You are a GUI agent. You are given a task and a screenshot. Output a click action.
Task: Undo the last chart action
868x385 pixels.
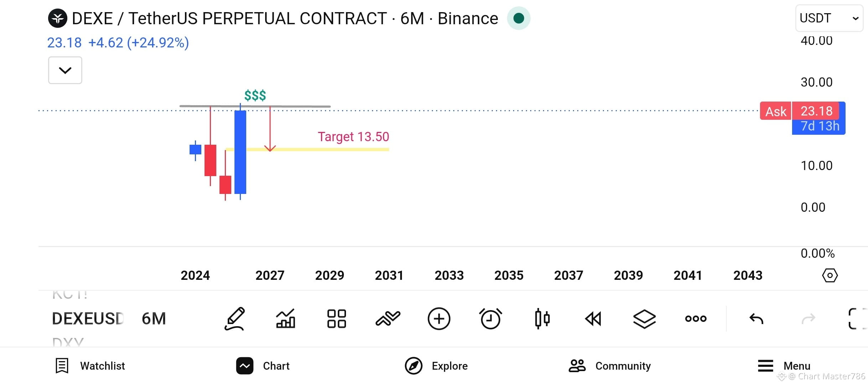point(756,318)
